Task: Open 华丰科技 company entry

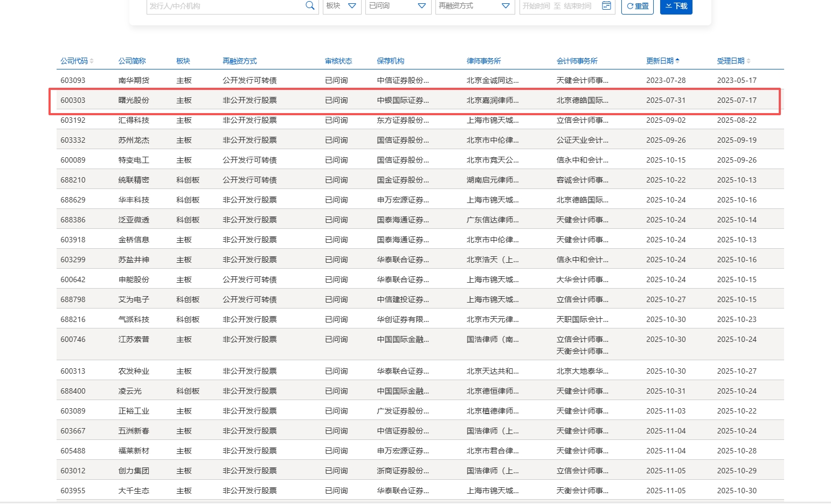Action: point(134,200)
